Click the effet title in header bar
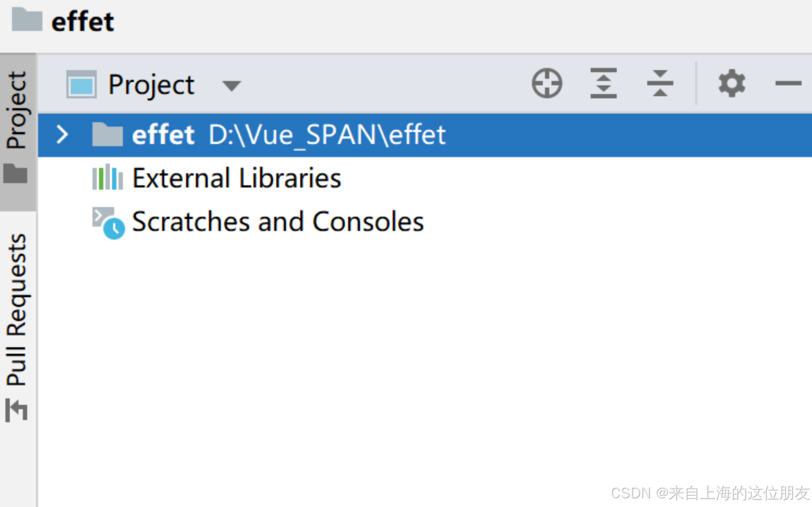Screen dimensions: 812x507 [82, 21]
